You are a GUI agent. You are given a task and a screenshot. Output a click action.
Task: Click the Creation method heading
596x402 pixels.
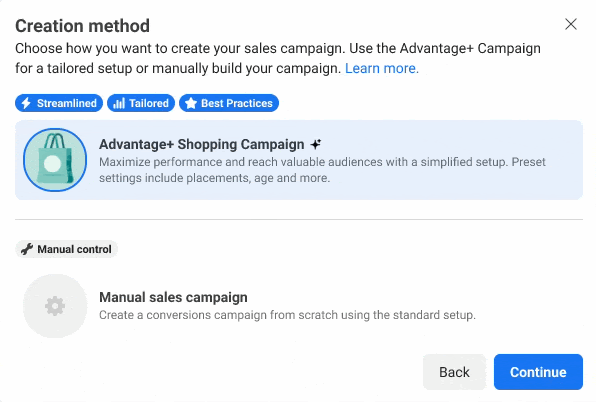pos(82,26)
